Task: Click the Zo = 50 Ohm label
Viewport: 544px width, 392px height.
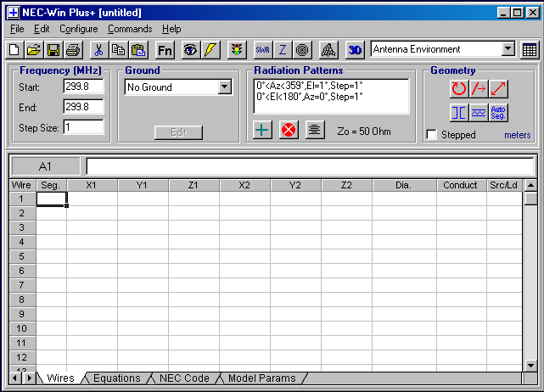Action: click(x=364, y=132)
